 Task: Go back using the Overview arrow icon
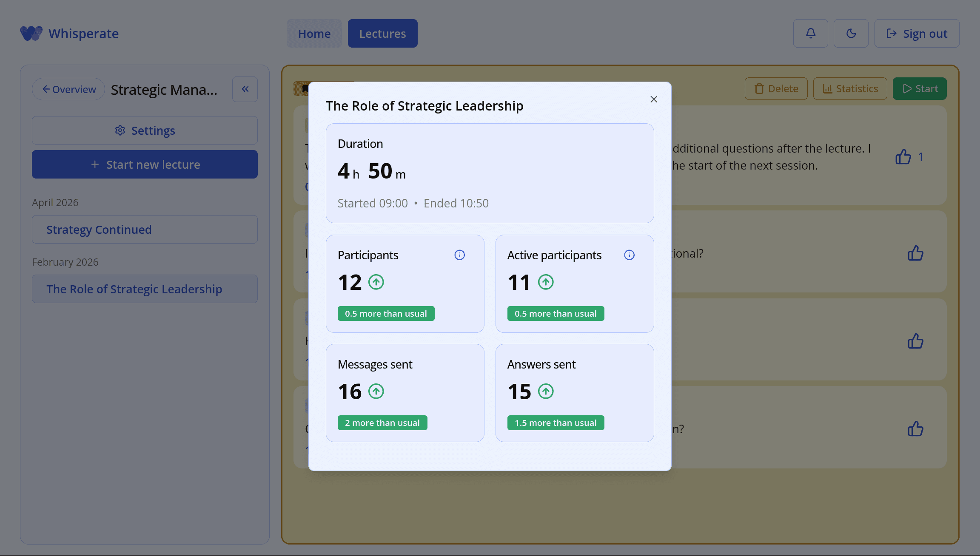pos(47,89)
